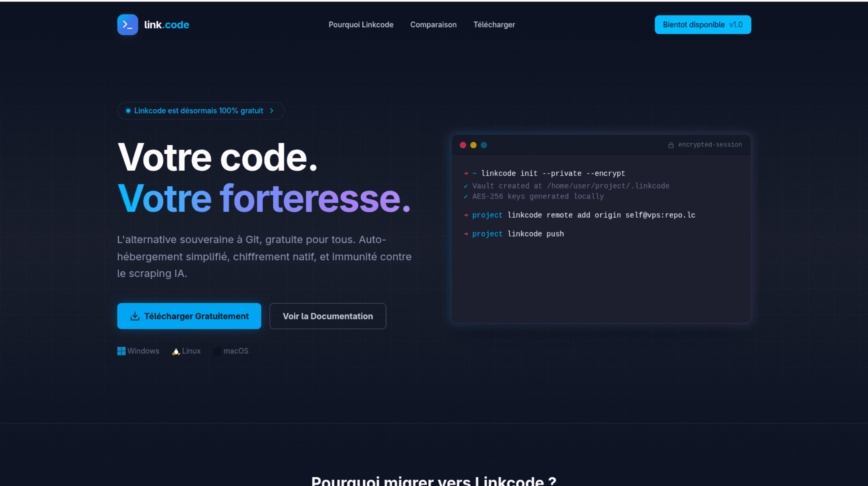Click the 'Pourquoi migrer vers Linkcode ?' heading
The image size is (868, 486).
point(434,481)
